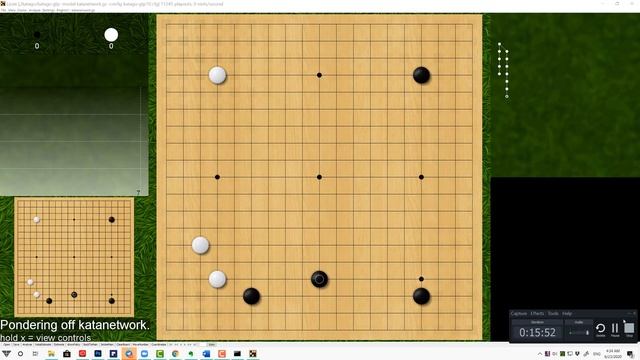The image size is (640, 360).
Task: Stop the screen recording
Action: pyautogui.click(x=629, y=329)
